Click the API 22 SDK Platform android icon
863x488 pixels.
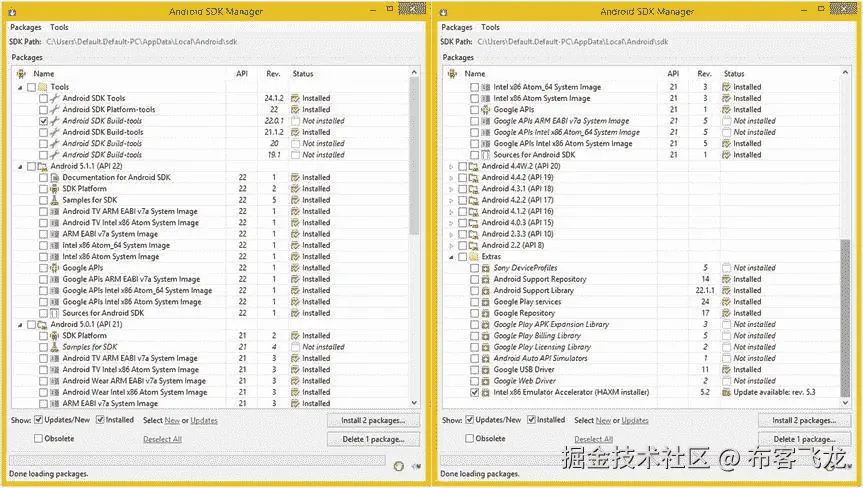[x=54, y=189]
